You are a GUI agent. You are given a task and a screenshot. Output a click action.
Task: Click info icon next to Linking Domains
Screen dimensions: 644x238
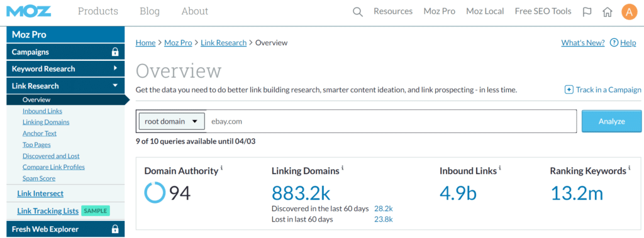click(343, 168)
